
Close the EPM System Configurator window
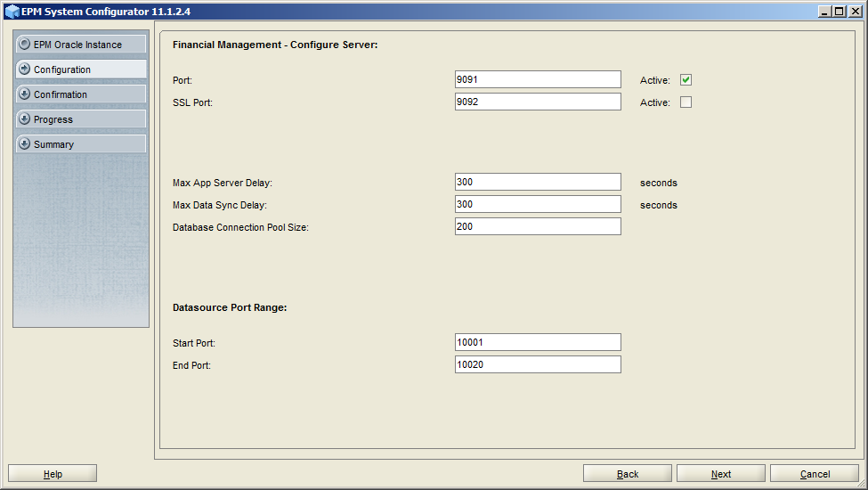[856, 12]
